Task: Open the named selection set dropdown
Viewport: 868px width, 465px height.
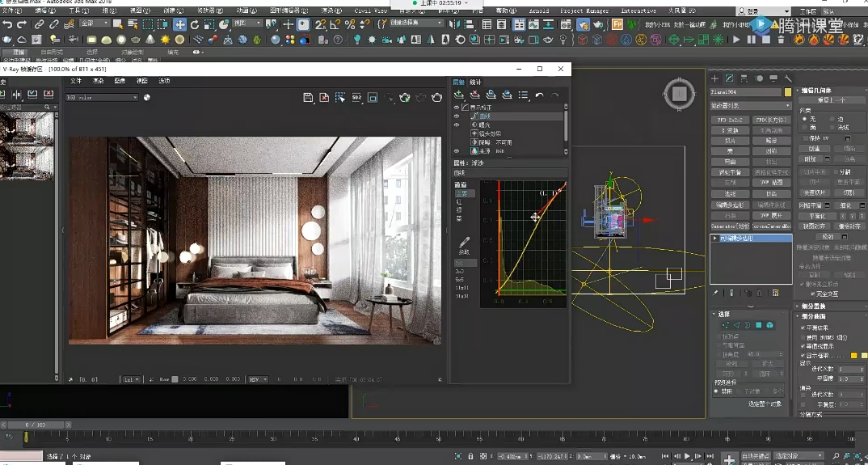Action: [x=417, y=23]
